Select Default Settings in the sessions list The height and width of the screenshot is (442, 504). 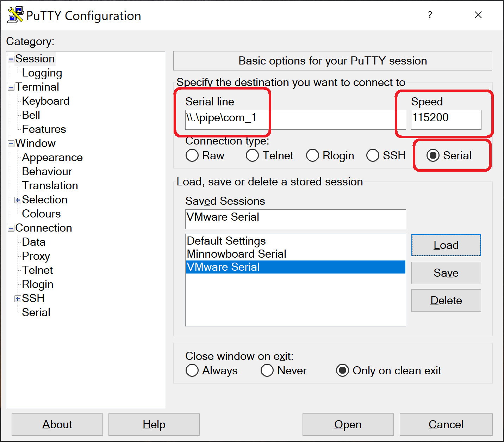coord(226,241)
